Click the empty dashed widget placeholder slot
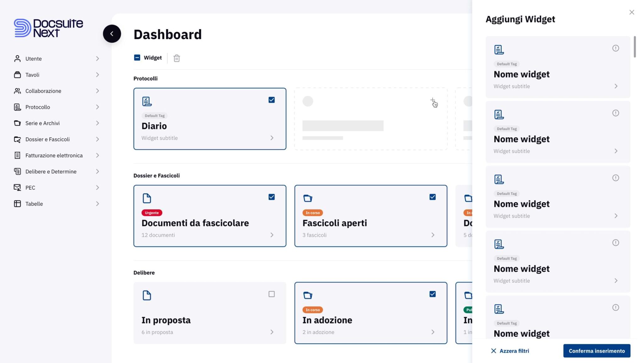Screen dimensions: 644x363 pos(371,119)
